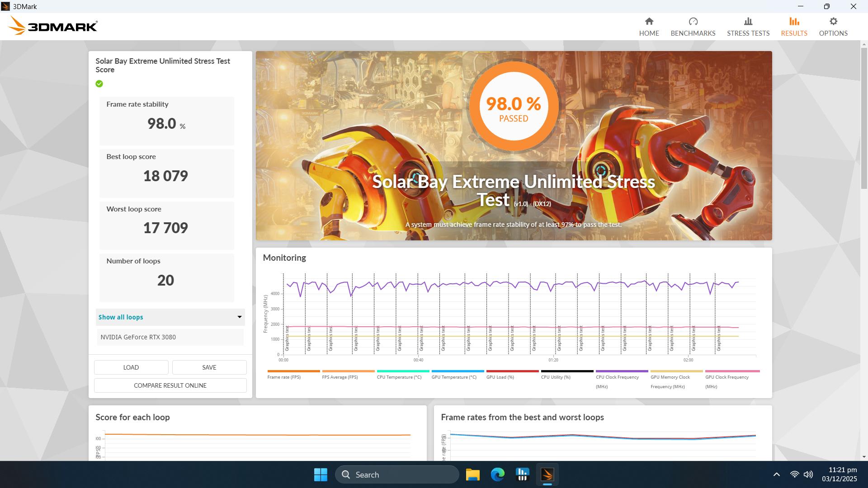Expand hidden icons chevron in system tray
This screenshot has height=488, width=868.
click(x=777, y=474)
